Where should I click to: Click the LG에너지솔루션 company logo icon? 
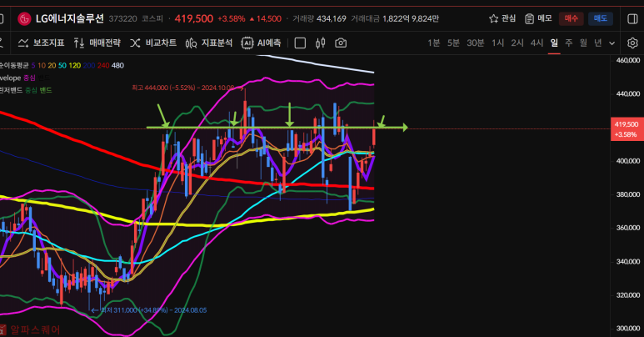coord(24,19)
